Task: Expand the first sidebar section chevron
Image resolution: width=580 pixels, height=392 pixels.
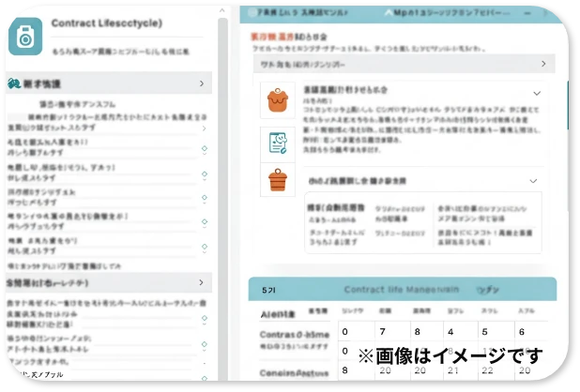Action: 202,83
